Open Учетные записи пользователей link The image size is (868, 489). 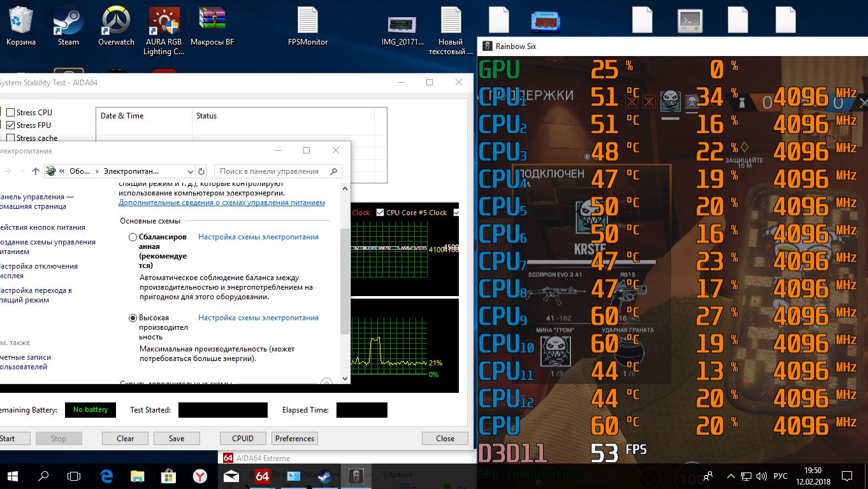point(25,362)
